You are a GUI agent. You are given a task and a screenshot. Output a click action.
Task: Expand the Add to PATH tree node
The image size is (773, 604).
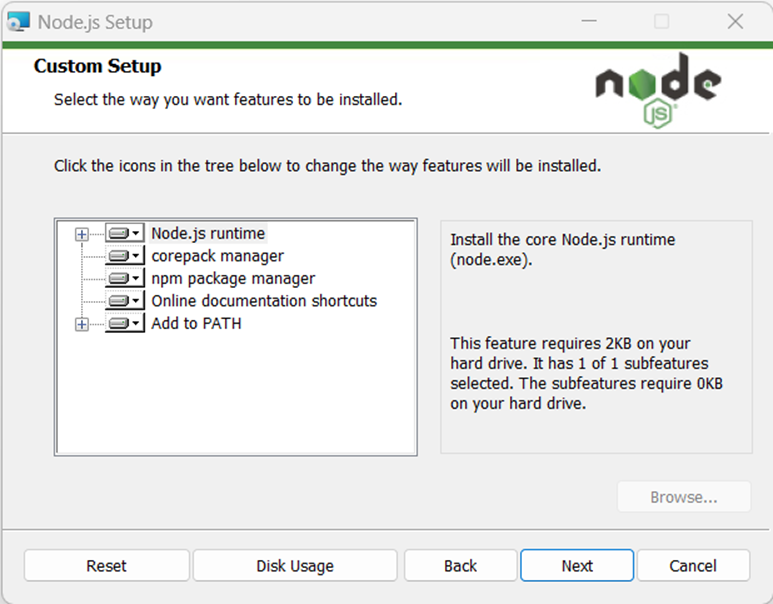click(82, 324)
